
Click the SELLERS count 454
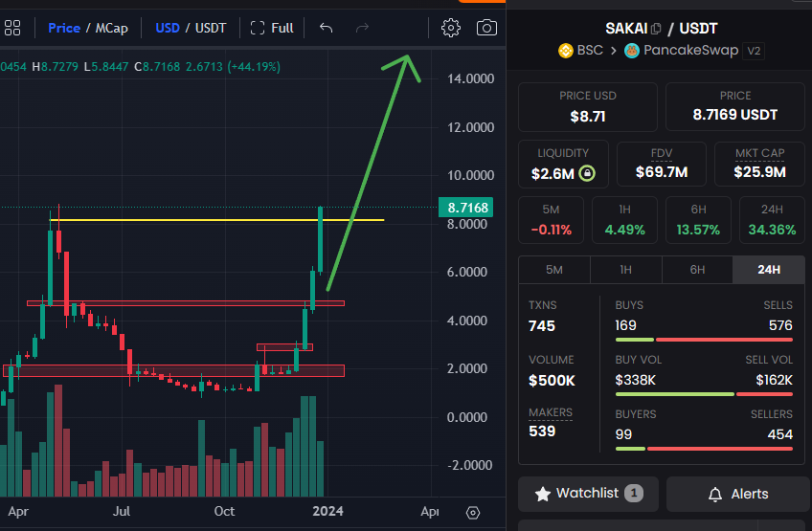[779, 434]
